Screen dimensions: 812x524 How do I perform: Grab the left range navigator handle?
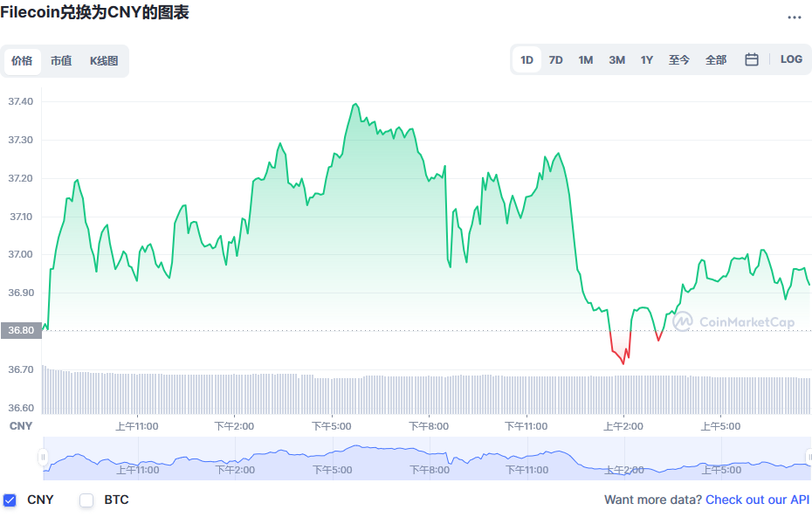click(x=43, y=458)
